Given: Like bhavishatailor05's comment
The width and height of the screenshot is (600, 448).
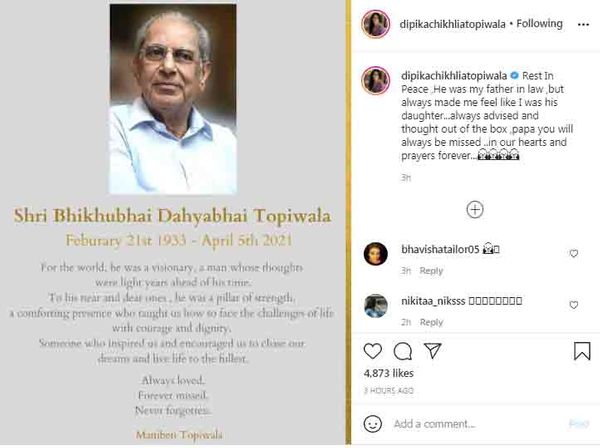Looking at the screenshot, I should (574, 253).
